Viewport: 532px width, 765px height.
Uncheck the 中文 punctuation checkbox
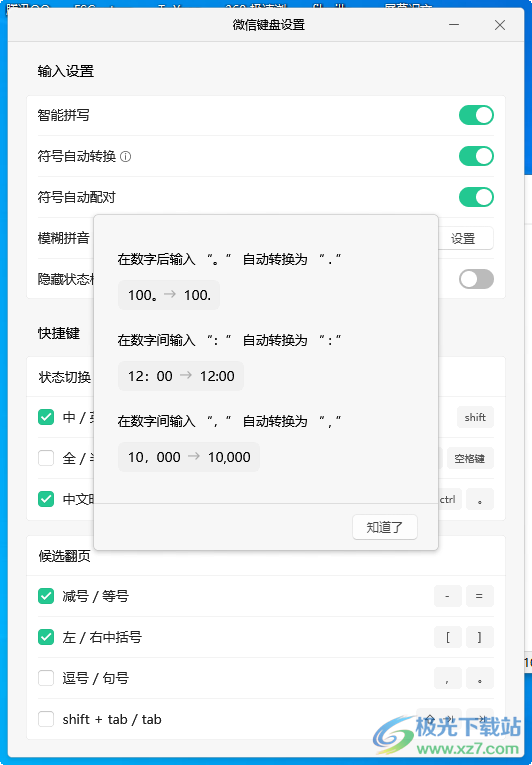tap(46, 499)
